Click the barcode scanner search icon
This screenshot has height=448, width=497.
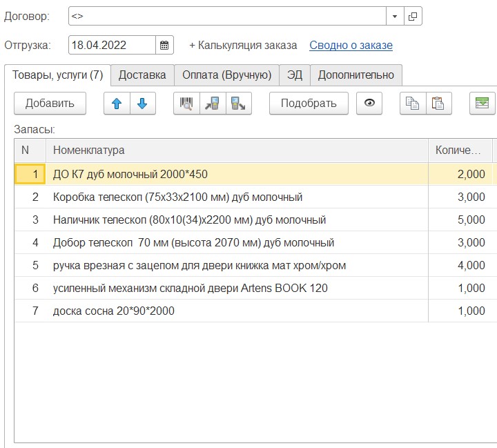pyautogui.click(x=186, y=104)
